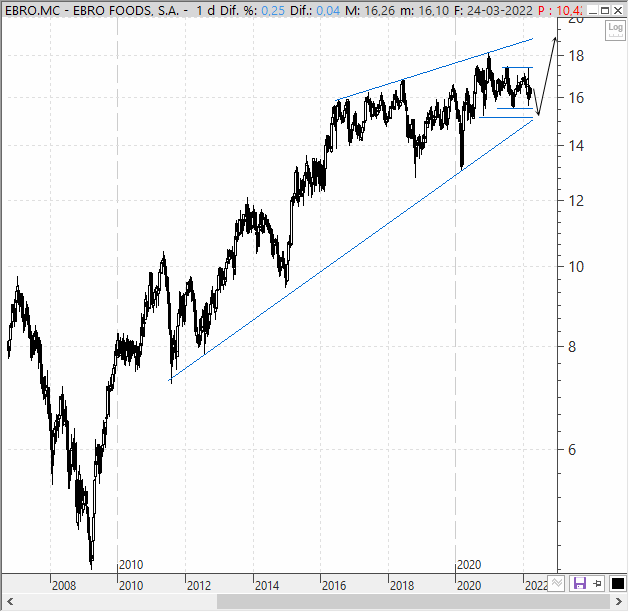Click the horizontal scrollbar right arrow
This screenshot has width=629, height=612.
(619, 602)
